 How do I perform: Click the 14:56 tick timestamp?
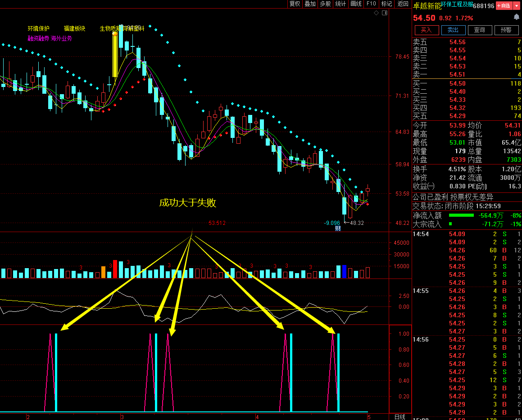(421, 340)
